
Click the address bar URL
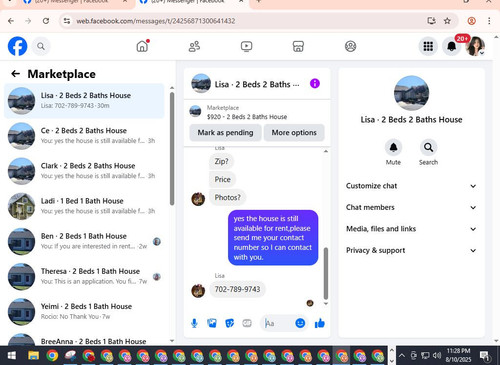156,21
